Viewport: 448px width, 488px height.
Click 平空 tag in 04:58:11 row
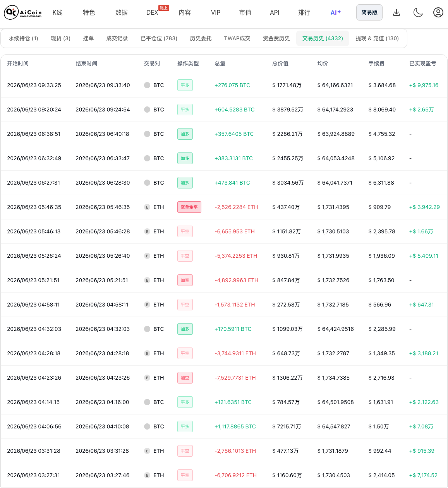[x=185, y=305]
